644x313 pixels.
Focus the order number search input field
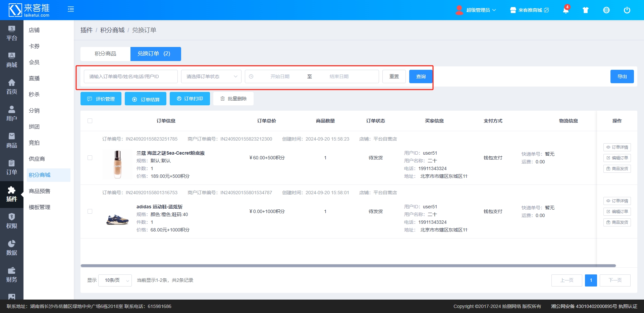pyautogui.click(x=130, y=76)
